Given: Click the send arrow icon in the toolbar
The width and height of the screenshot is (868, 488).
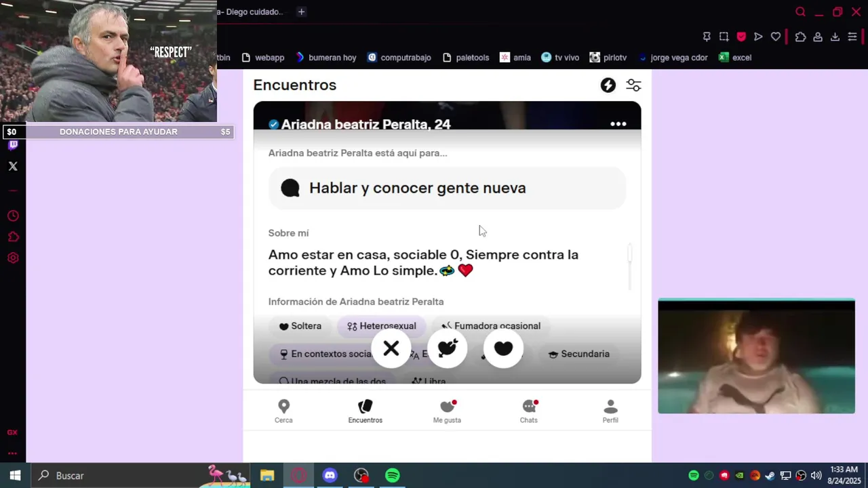Looking at the screenshot, I should (x=758, y=37).
